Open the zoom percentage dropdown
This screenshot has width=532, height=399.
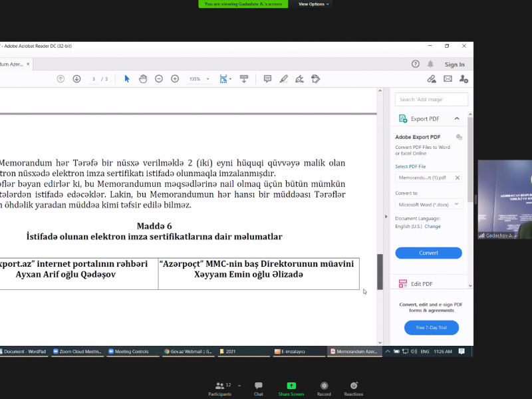[x=207, y=79]
